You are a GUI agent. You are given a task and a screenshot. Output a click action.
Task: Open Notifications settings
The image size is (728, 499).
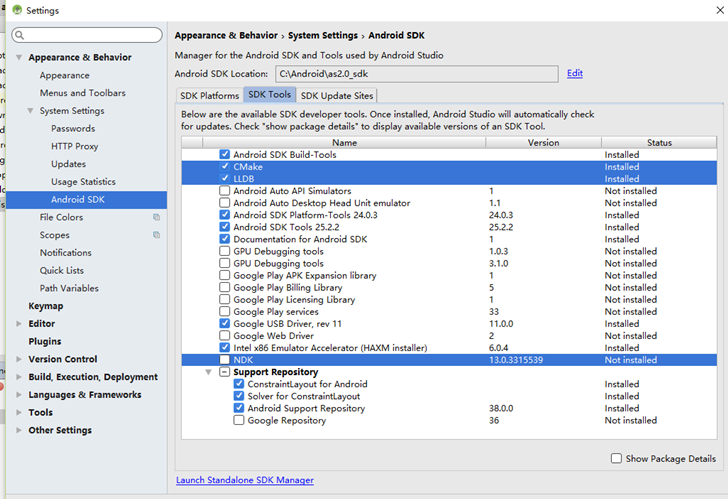tap(65, 253)
